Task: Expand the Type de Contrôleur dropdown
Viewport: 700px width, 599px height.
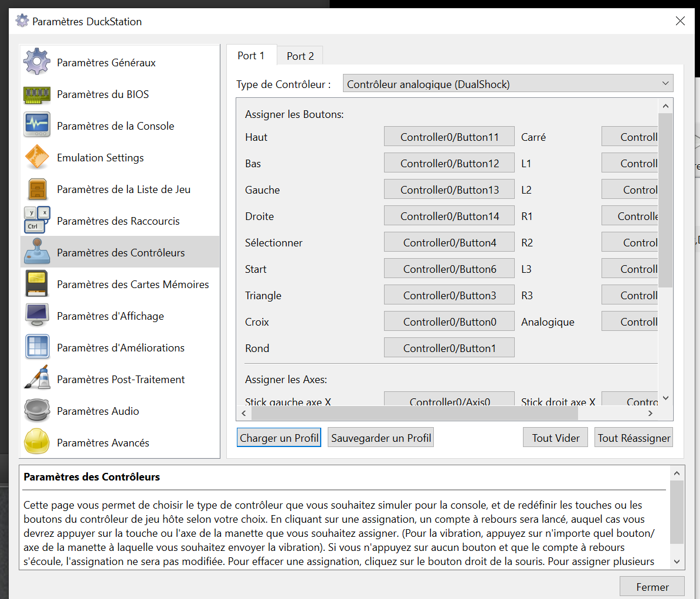Action: (x=508, y=83)
